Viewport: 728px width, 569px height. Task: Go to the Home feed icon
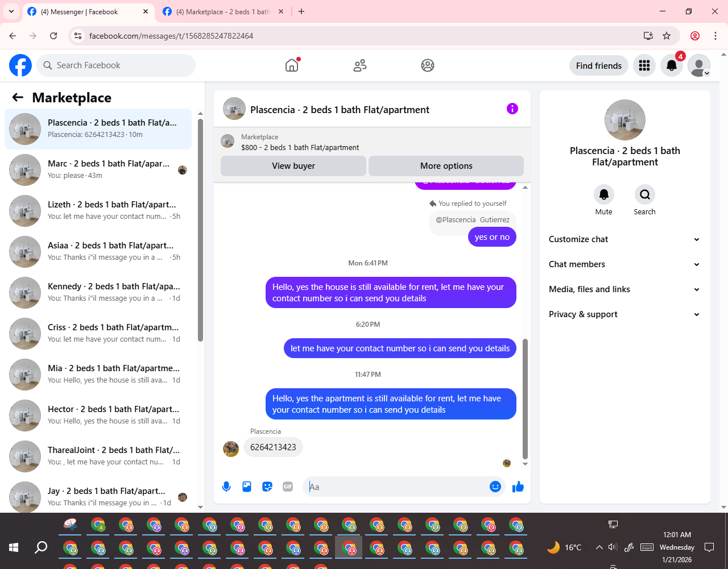[292, 65]
